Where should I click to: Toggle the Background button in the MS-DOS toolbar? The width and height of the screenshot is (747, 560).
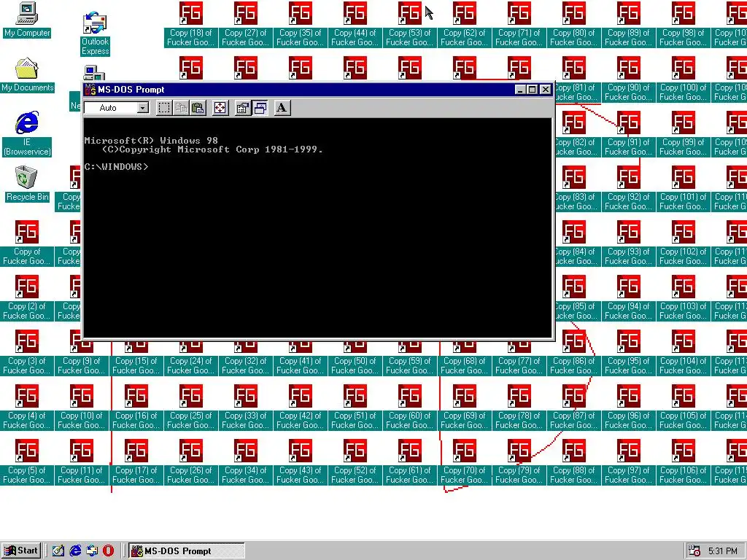point(260,108)
